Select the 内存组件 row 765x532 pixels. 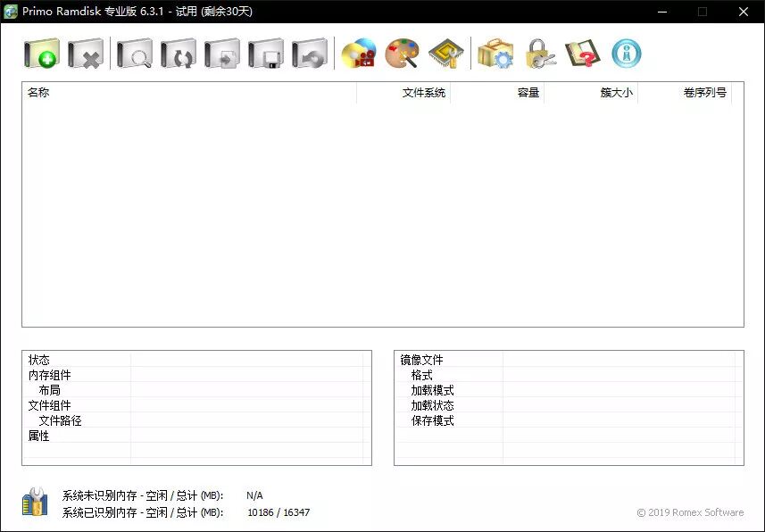196,375
